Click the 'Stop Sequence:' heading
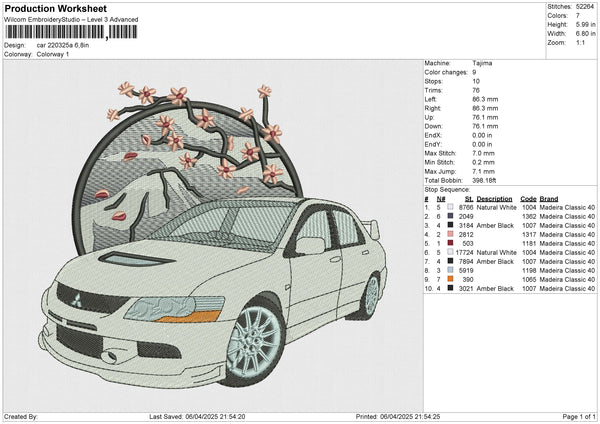Image resolution: width=600 pixels, height=424 pixels. click(x=447, y=190)
